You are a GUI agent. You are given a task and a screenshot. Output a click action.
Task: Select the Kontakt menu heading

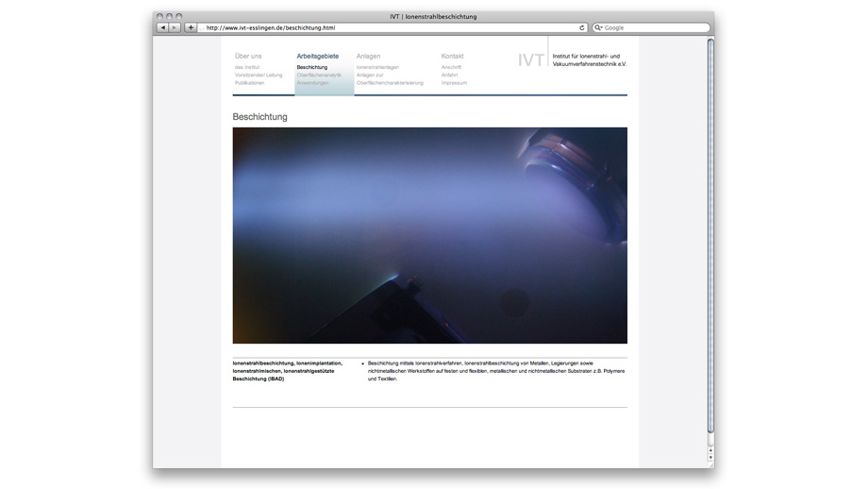coord(452,57)
